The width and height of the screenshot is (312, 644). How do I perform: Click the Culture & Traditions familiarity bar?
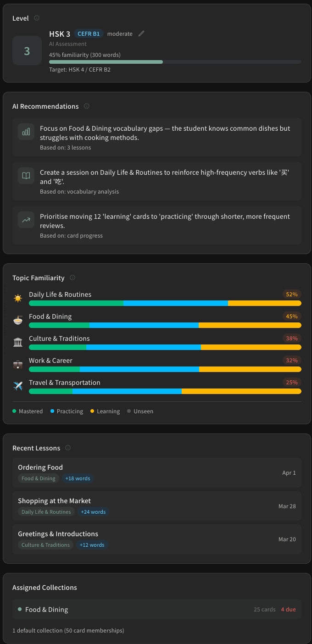tap(165, 347)
